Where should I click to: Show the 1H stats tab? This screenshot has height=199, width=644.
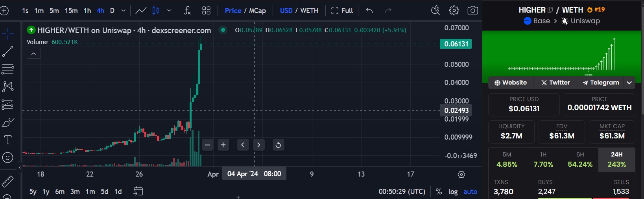click(x=543, y=160)
